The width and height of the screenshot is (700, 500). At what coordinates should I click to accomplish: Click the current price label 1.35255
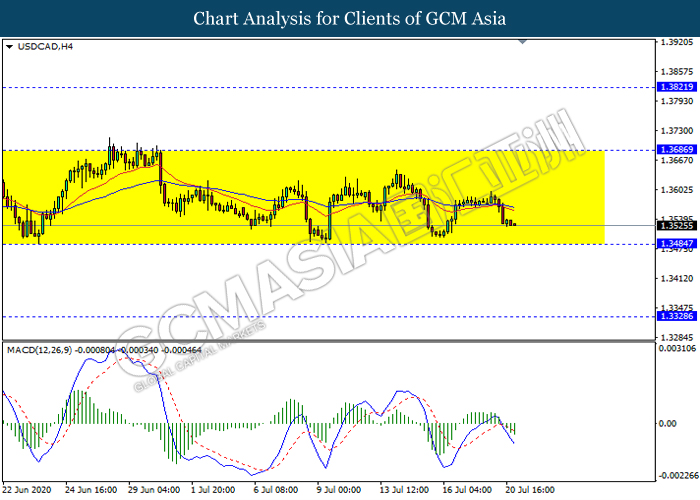[x=677, y=225]
